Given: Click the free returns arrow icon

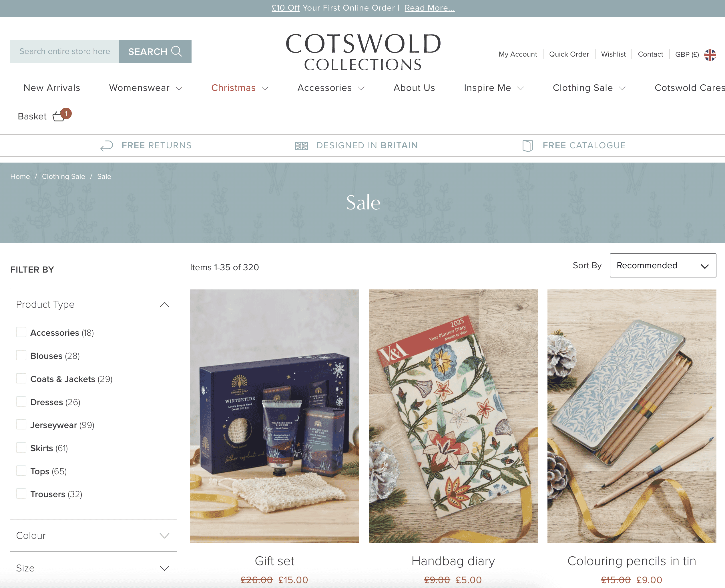Looking at the screenshot, I should click(x=106, y=146).
